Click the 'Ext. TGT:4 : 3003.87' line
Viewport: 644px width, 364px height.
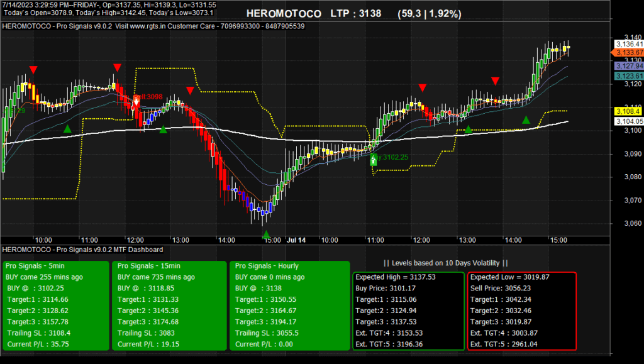click(x=504, y=333)
